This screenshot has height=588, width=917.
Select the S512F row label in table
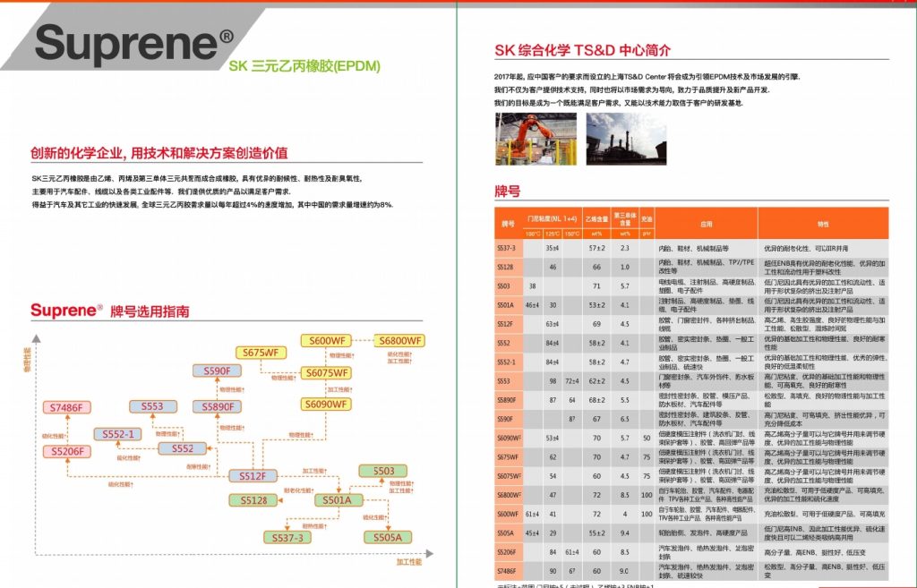[x=505, y=324]
